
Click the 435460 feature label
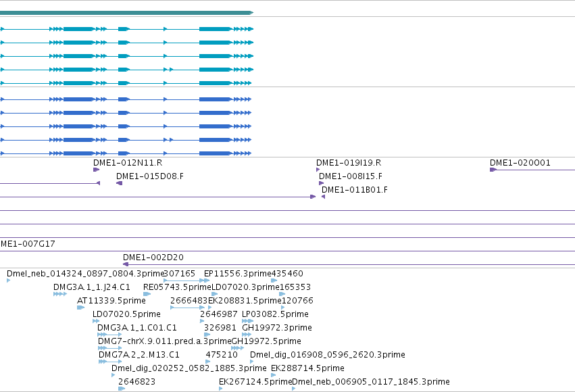click(286, 274)
